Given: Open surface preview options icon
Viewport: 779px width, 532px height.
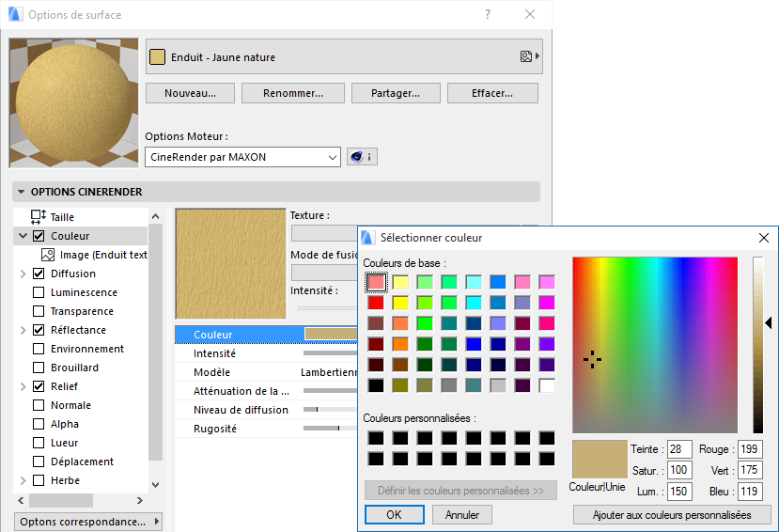Looking at the screenshot, I should pyautogui.click(x=530, y=56).
